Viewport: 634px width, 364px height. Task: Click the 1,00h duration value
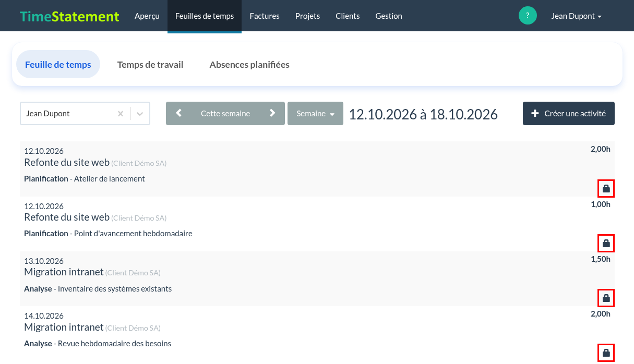pyautogui.click(x=601, y=204)
